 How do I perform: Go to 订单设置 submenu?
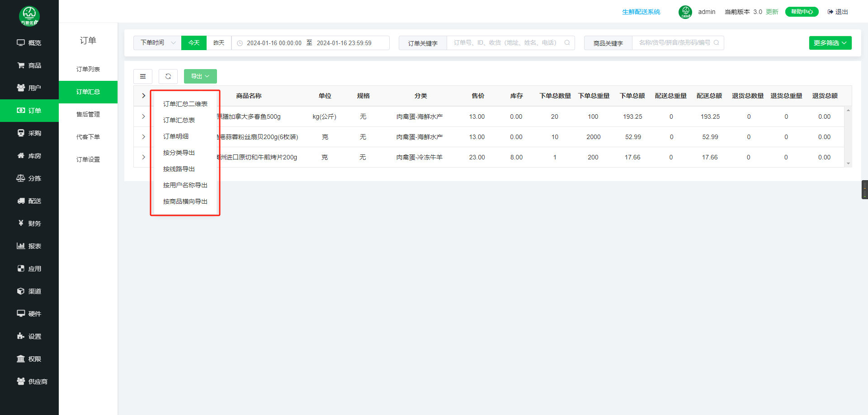(x=88, y=159)
